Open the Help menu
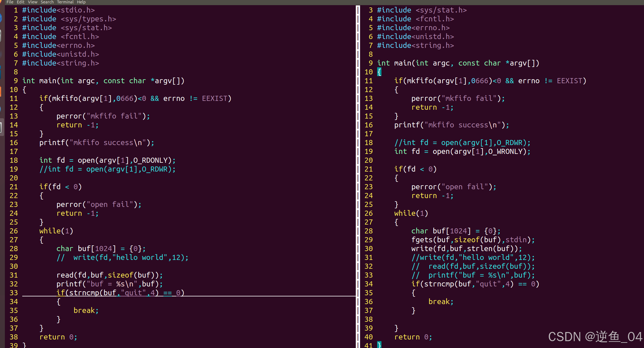644x348 pixels. tap(81, 2)
